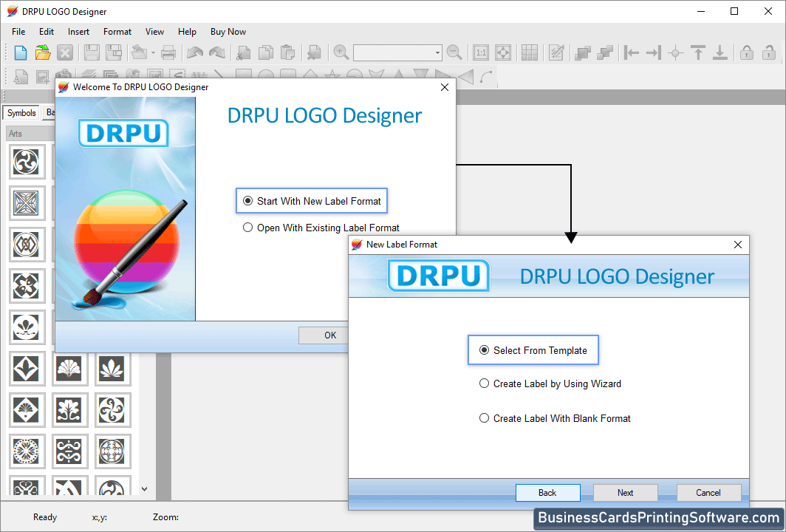Click the left-pointing triangle shape tool
The width and height of the screenshot is (786, 532).
tap(465, 77)
